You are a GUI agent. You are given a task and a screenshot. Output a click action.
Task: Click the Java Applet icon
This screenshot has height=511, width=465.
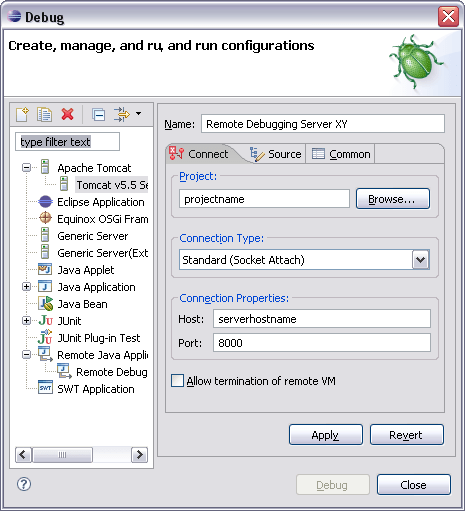coord(45,269)
